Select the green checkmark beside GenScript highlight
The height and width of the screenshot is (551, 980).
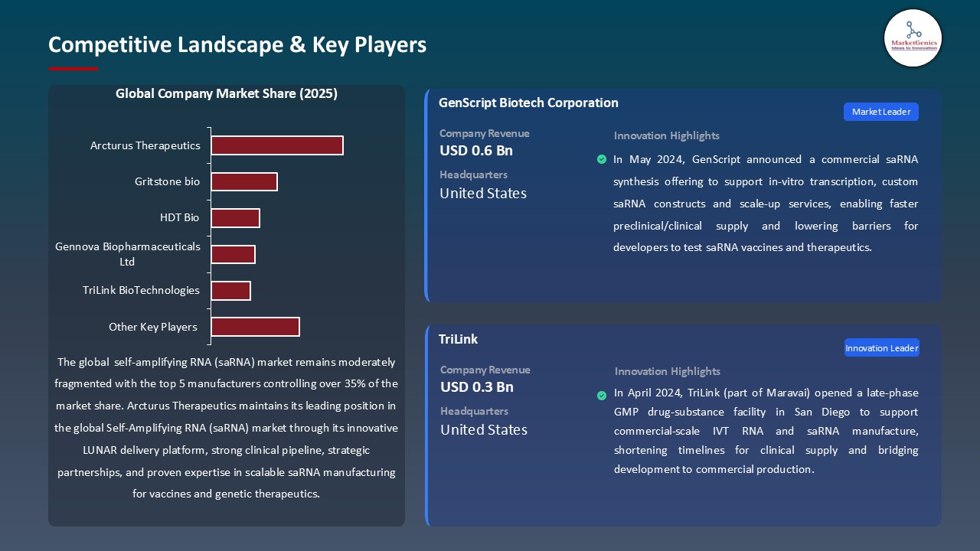602,159
